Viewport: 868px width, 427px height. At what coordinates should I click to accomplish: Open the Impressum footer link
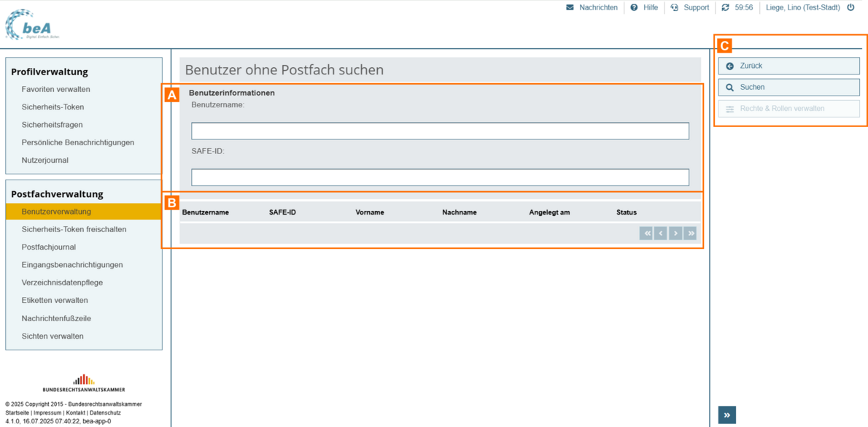pyautogui.click(x=47, y=413)
